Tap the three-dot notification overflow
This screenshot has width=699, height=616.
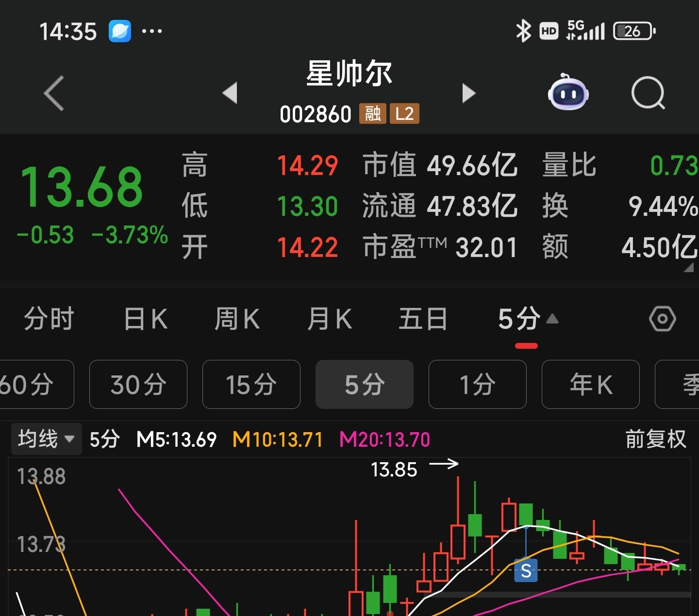tap(151, 31)
